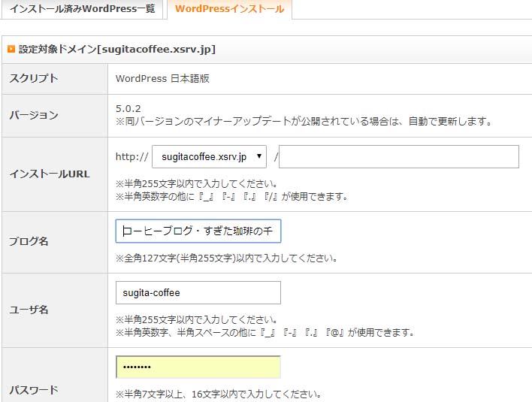Open the インストール済みWordPress一覧 tab
Screen dimensions: 532x402
(x=83, y=8)
